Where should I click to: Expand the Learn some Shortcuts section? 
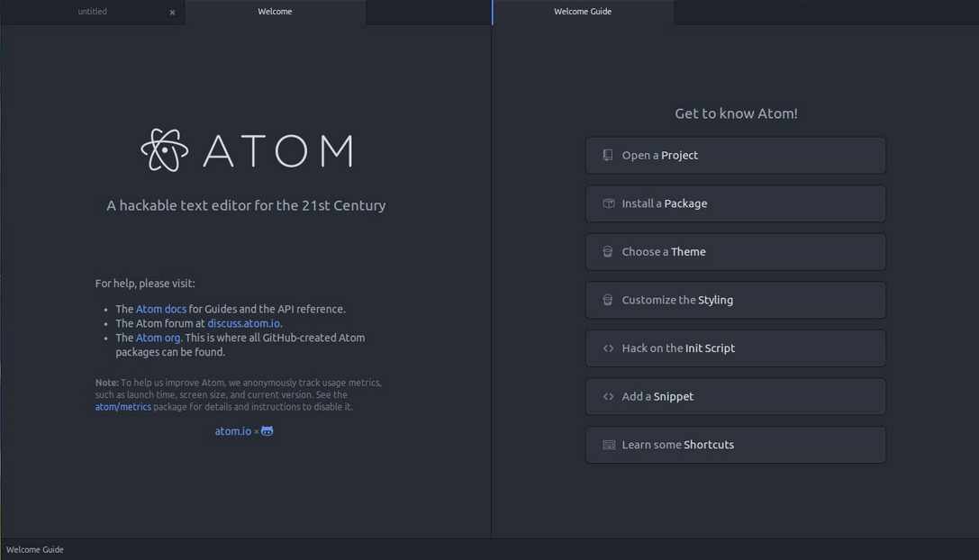pos(736,445)
